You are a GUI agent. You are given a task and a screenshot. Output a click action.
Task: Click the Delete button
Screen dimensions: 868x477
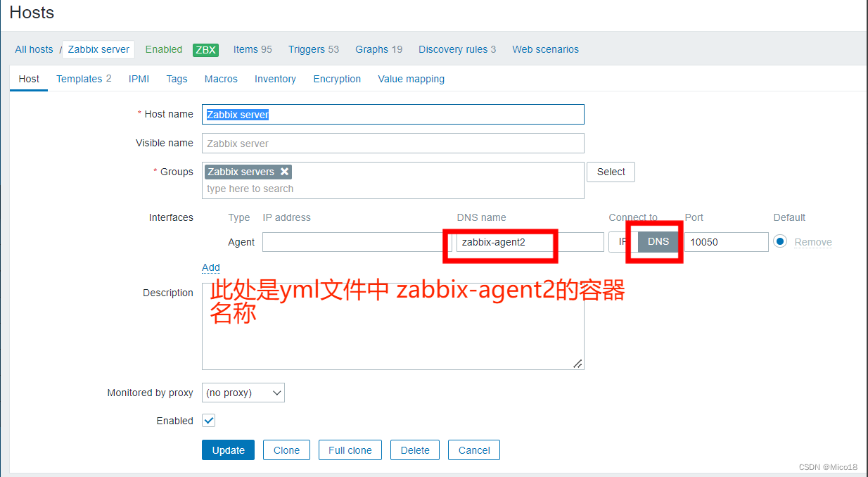415,450
